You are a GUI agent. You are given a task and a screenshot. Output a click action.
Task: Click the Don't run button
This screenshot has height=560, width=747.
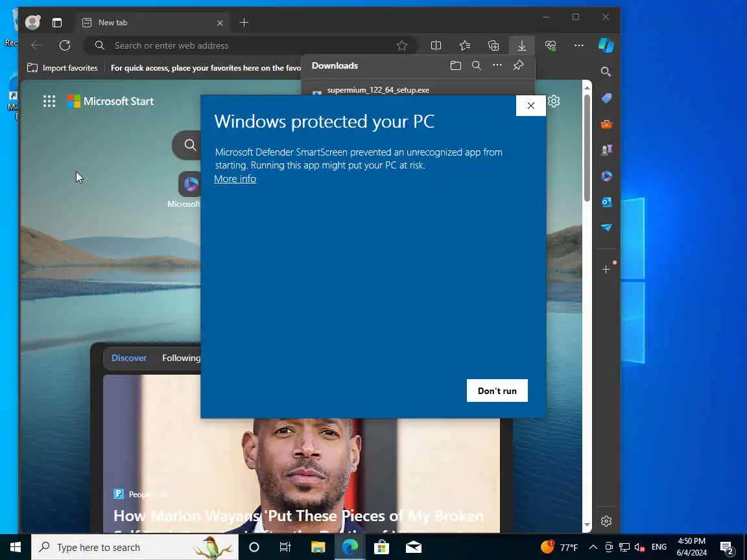(497, 390)
